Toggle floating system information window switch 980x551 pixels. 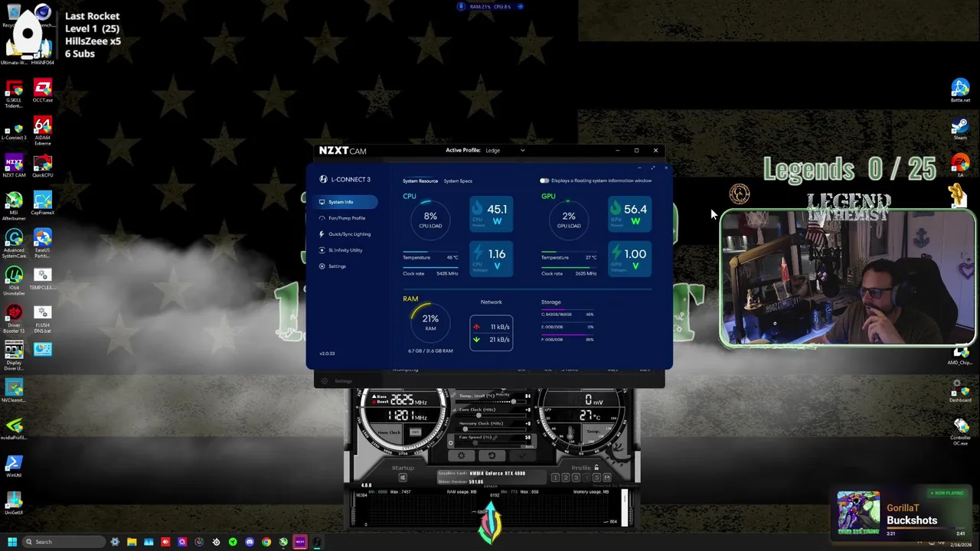pos(544,181)
